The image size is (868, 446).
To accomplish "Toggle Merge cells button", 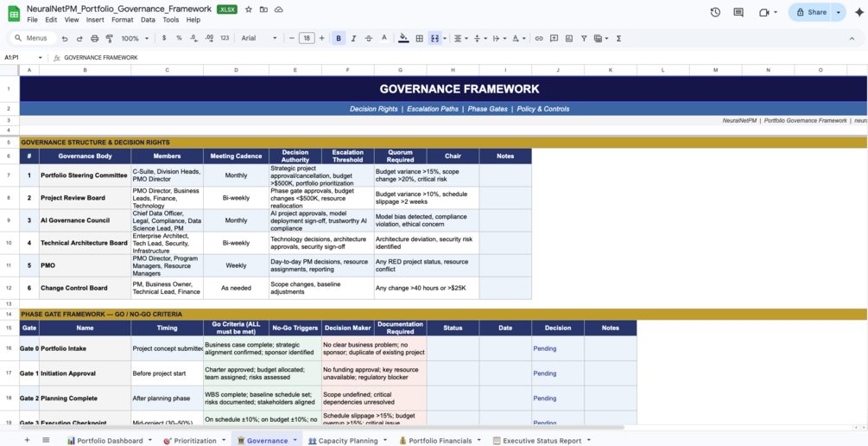I will [434, 39].
